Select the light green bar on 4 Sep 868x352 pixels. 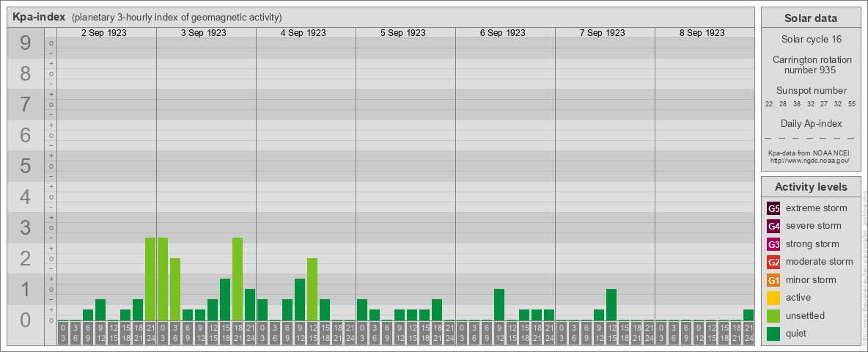pyautogui.click(x=312, y=289)
